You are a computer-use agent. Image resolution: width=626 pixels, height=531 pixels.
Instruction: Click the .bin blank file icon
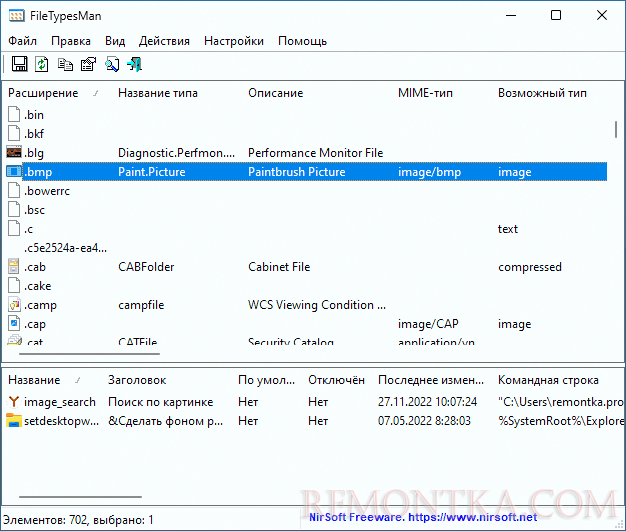pos(14,115)
